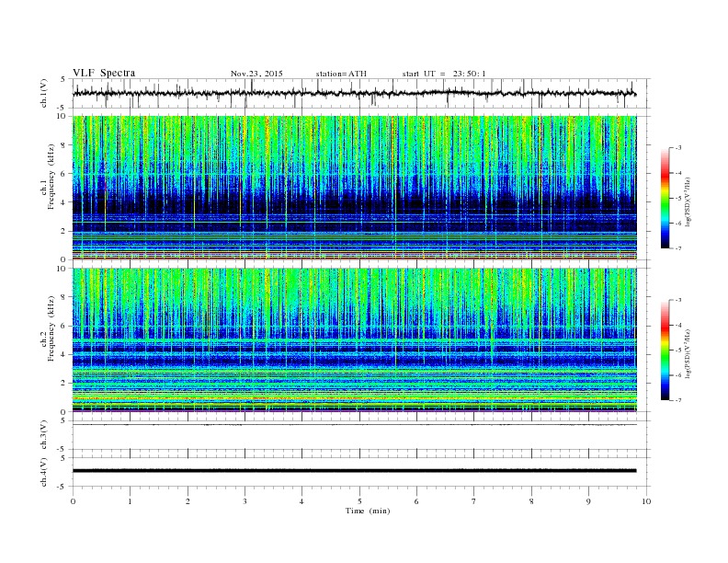Click the ch.1 voltage waveform trace

pos(354,93)
